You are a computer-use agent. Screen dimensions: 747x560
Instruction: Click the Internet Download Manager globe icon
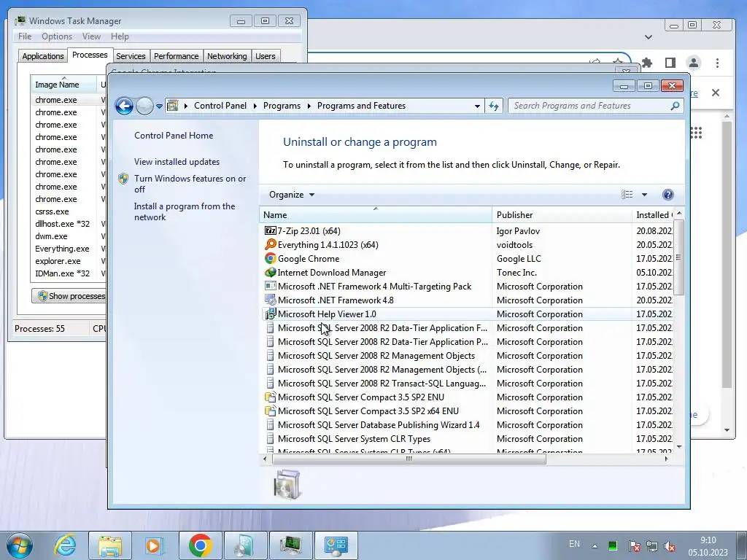tap(270, 273)
